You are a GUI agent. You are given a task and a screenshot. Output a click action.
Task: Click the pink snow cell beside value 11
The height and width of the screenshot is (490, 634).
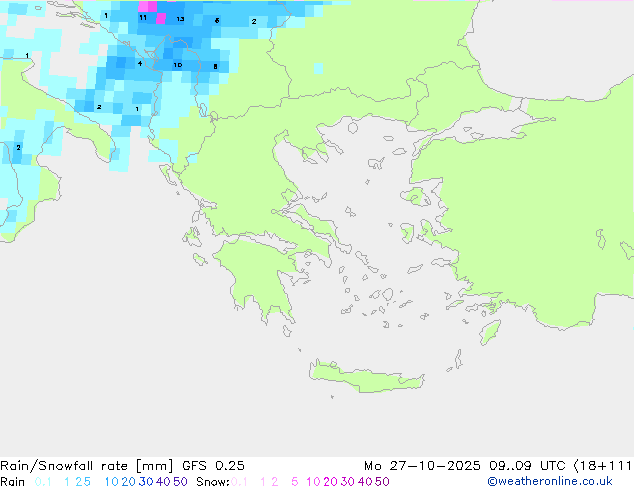pyautogui.click(x=161, y=19)
